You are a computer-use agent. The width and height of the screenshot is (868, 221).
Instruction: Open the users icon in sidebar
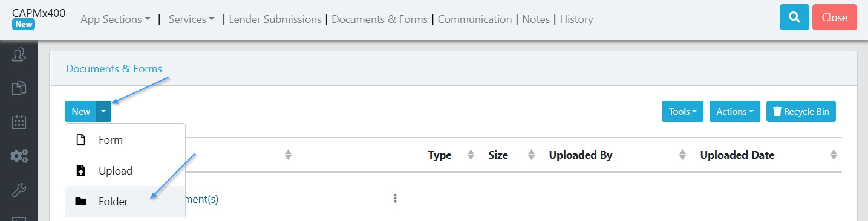coord(19,55)
